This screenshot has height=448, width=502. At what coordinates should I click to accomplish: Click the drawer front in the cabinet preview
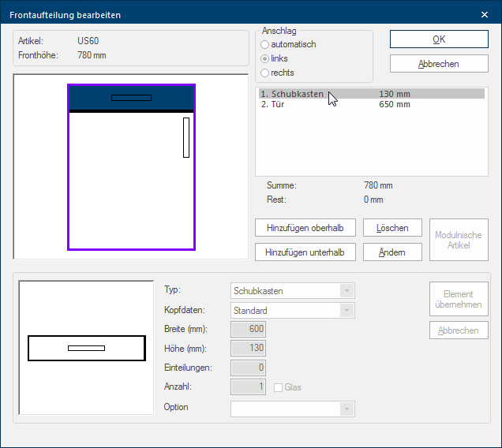pyautogui.click(x=87, y=98)
